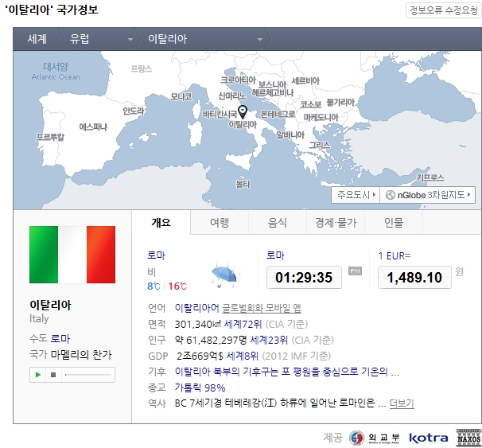Image resolution: width=482 pixels, height=448 pixels.
Task: Open the capital 로마 link in sidebar
Action: [x=60, y=338]
